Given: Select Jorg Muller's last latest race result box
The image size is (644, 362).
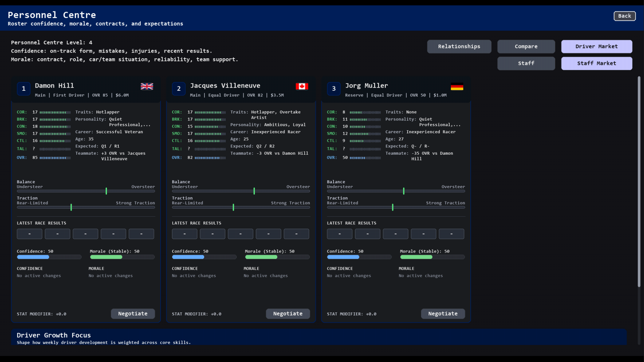Looking at the screenshot, I should [452, 234].
